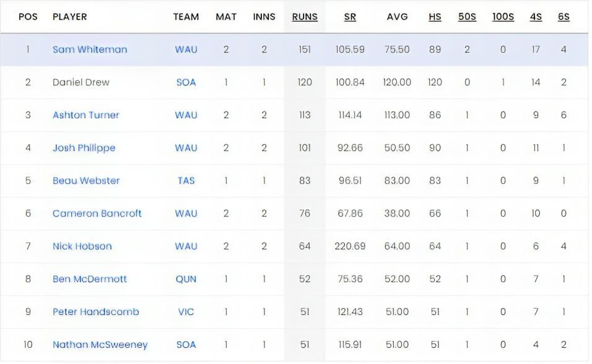Sort table by RUNS column

[305, 17]
